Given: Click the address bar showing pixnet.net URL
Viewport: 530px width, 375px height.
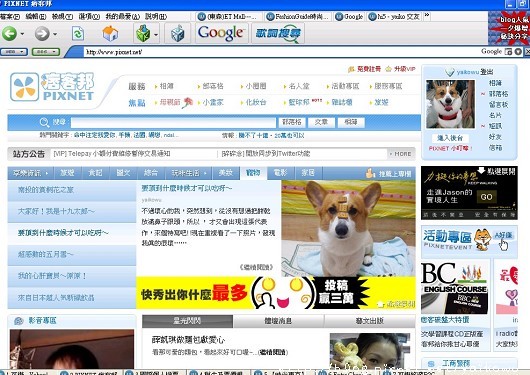Looking at the screenshot, I should click(281, 52).
